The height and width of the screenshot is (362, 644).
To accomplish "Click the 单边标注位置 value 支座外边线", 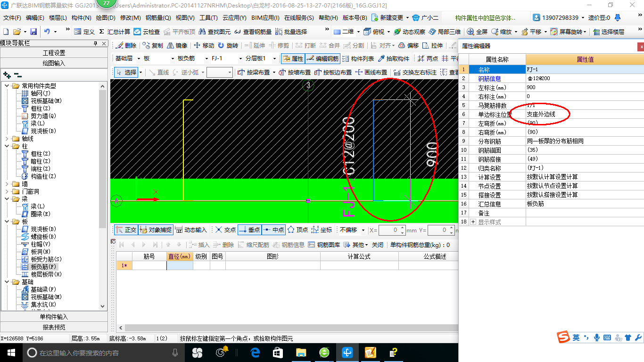I will [541, 115].
